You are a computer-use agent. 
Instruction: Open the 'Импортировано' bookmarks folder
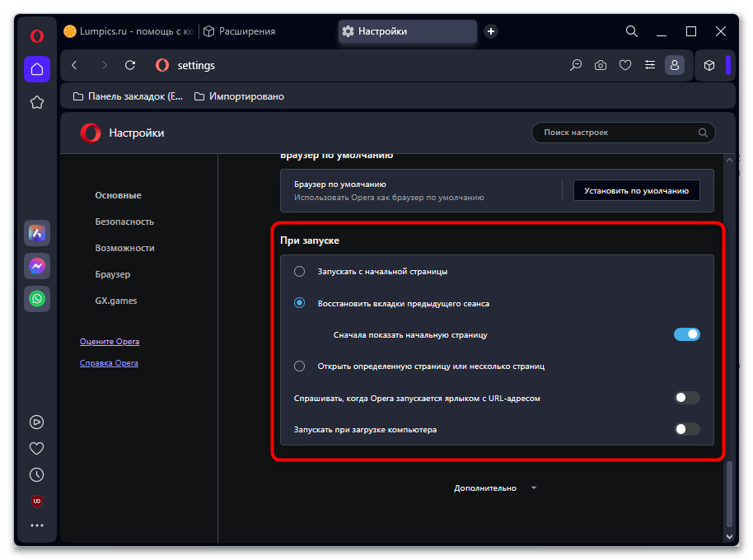239,96
